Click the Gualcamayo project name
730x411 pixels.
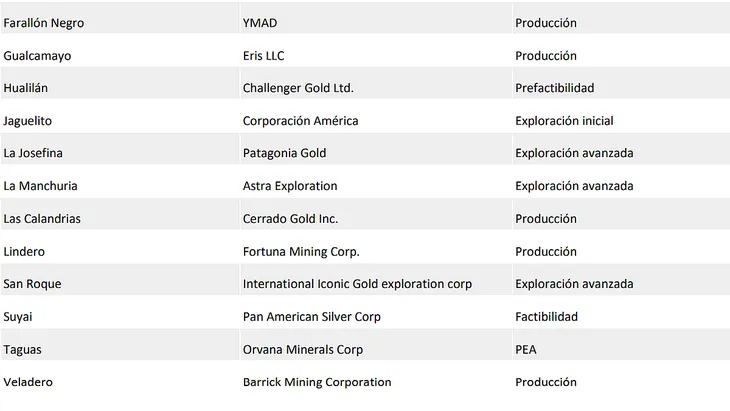point(37,56)
